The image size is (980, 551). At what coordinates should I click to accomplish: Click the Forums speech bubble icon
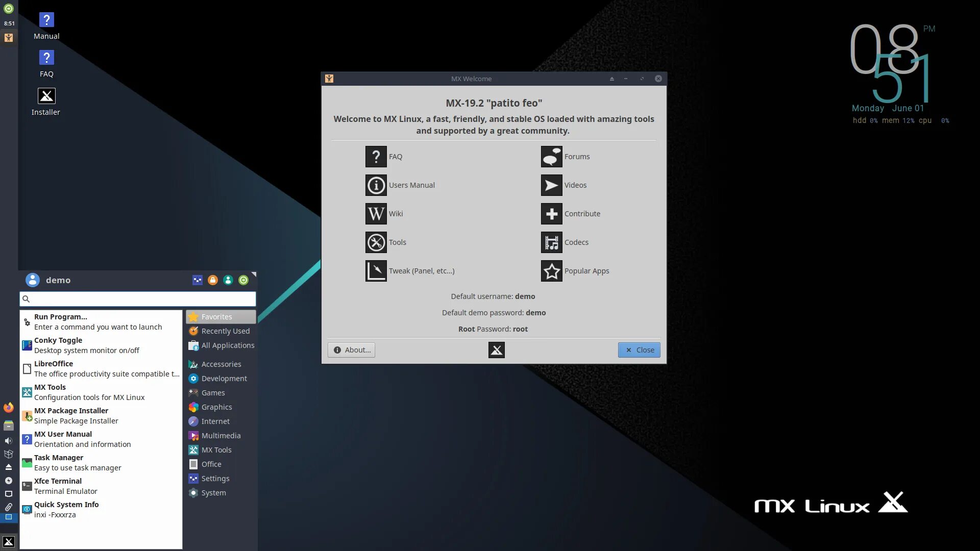click(551, 157)
